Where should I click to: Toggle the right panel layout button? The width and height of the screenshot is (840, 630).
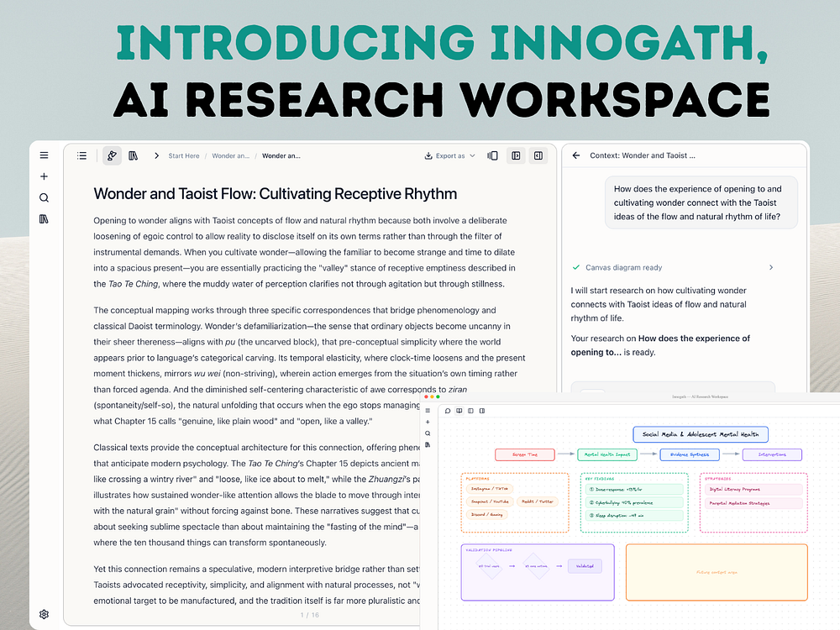pyautogui.click(x=538, y=155)
